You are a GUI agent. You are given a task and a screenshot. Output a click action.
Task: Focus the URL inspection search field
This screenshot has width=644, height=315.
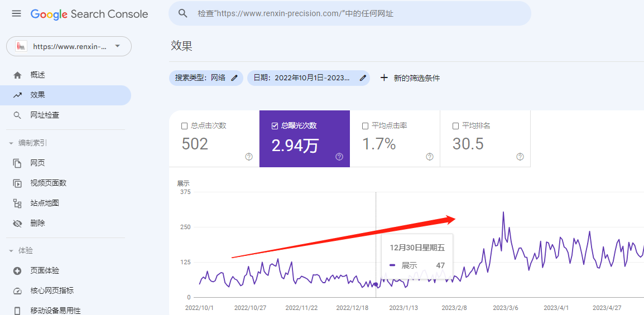pos(349,13)
